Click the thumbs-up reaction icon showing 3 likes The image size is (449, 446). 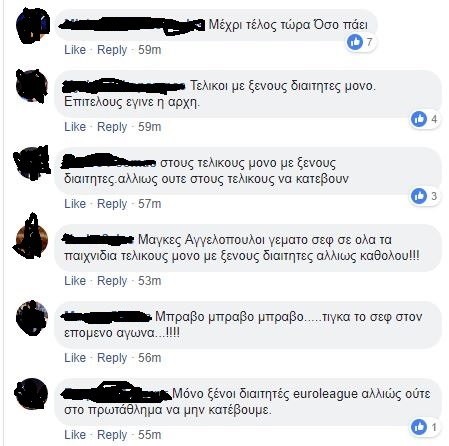point(419,196)
